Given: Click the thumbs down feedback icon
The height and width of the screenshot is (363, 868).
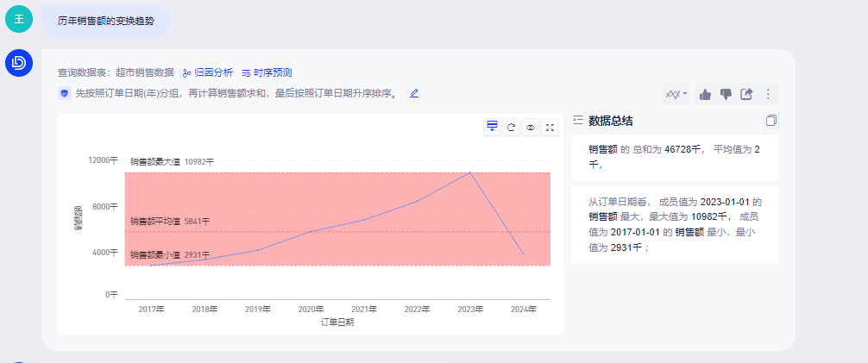Looking at the screenshot, I should click(726, 94).
